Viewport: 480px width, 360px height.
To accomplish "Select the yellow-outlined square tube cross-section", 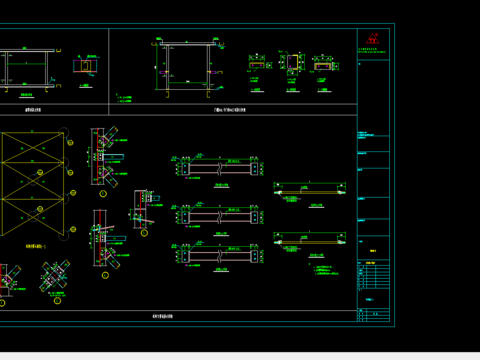I will tap(292, 62).
